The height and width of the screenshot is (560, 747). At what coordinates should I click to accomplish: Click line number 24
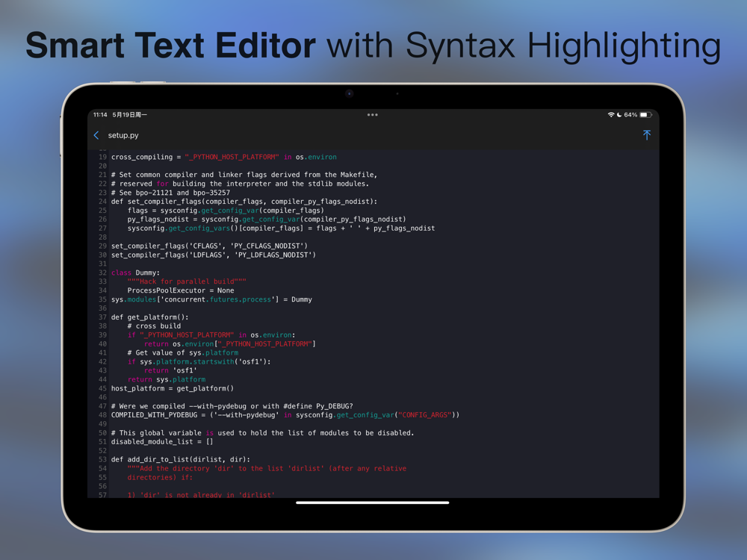click(102, 202)
